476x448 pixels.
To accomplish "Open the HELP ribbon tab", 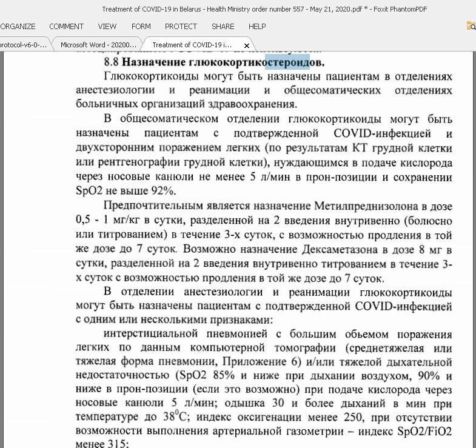I will click(257, 27).
